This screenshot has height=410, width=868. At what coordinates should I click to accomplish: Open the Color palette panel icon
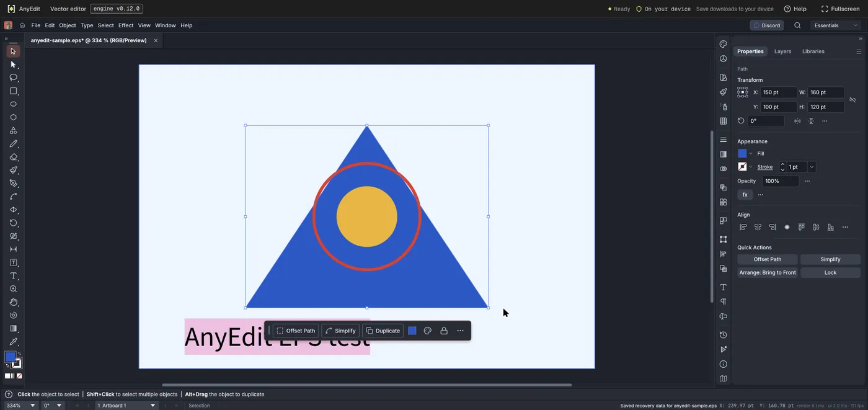[723, 44]
